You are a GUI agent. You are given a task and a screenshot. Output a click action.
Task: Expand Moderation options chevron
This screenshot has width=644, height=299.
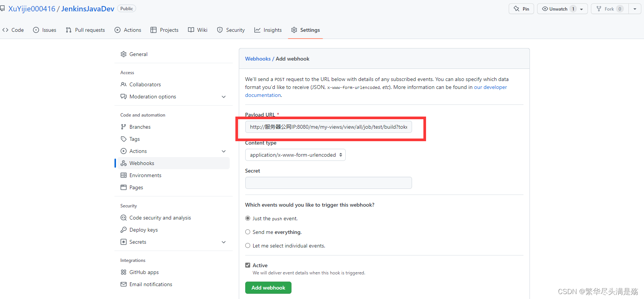[x=224, y=97]
